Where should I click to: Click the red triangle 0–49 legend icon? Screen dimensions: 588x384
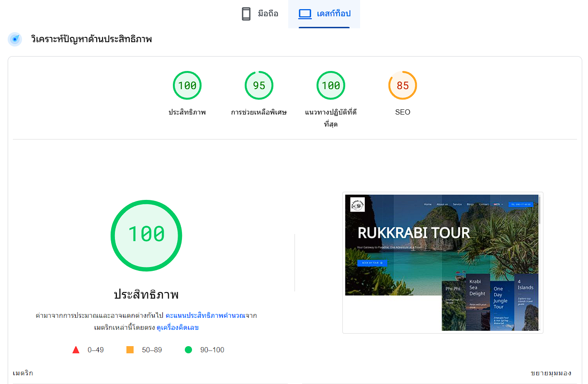(x=76, y=350)
